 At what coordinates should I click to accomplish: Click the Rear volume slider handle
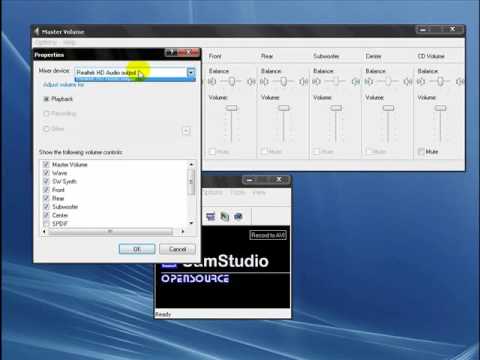coord(284,108)
